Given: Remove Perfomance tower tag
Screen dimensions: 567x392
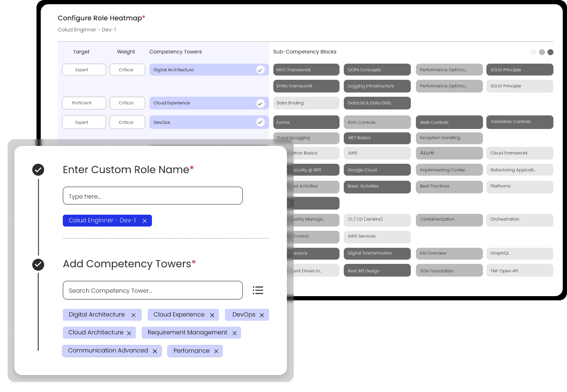Looking at the screenshot, I should [x=216, y=351].
